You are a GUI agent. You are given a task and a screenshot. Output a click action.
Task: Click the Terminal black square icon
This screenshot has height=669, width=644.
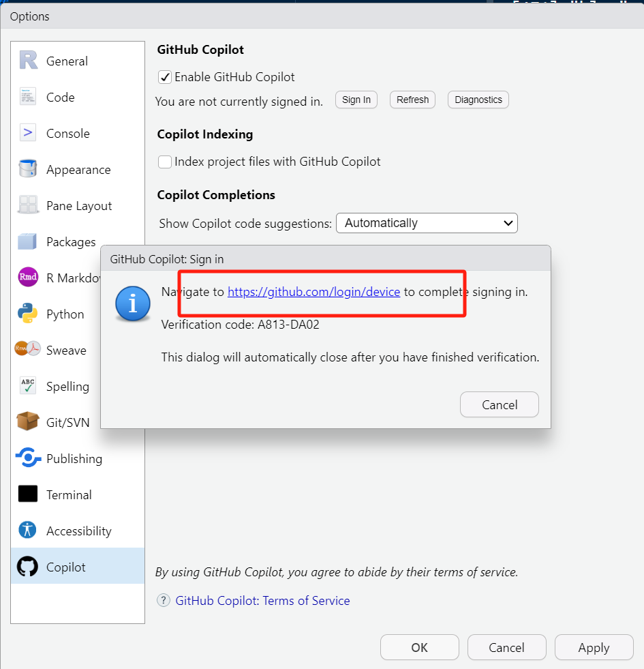(x=28, y=494)
